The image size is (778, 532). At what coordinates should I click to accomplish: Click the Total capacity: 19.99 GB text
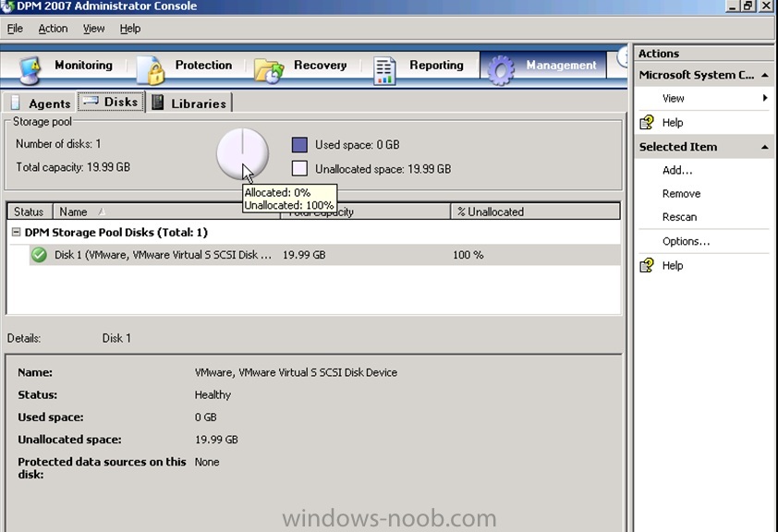[73, 167]
